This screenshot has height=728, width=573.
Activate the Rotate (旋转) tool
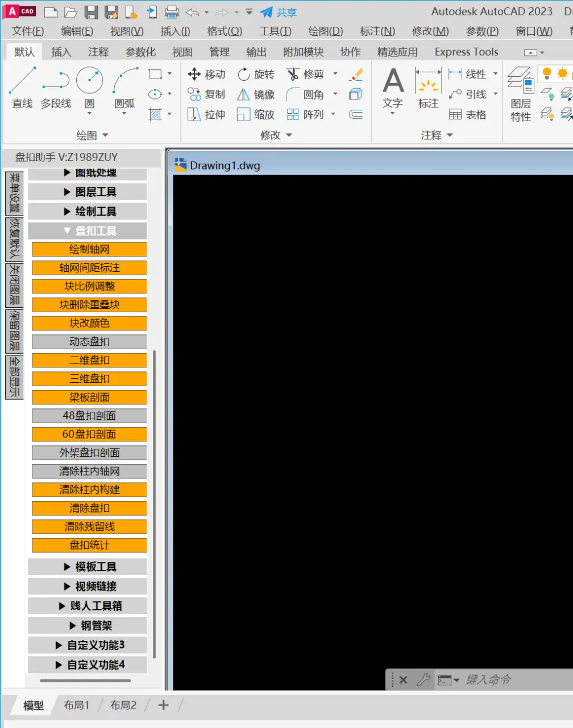point(256,74)
